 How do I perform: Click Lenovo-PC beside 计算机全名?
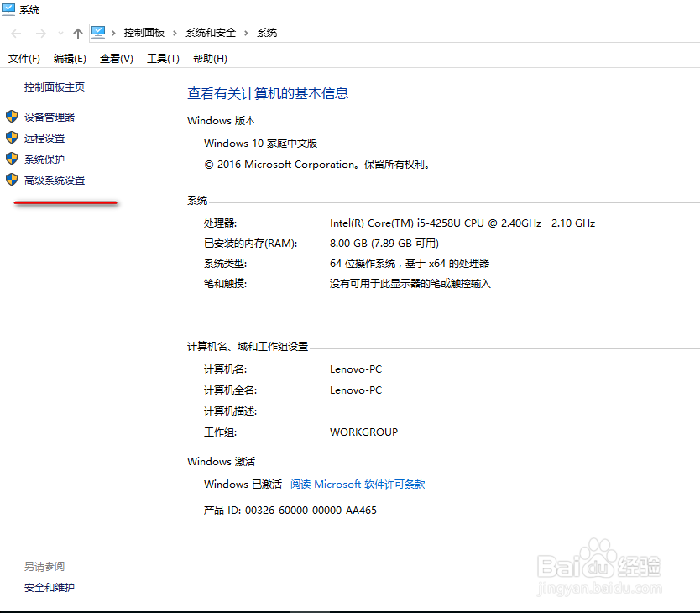pyautogui.click(x=356, y=390)
